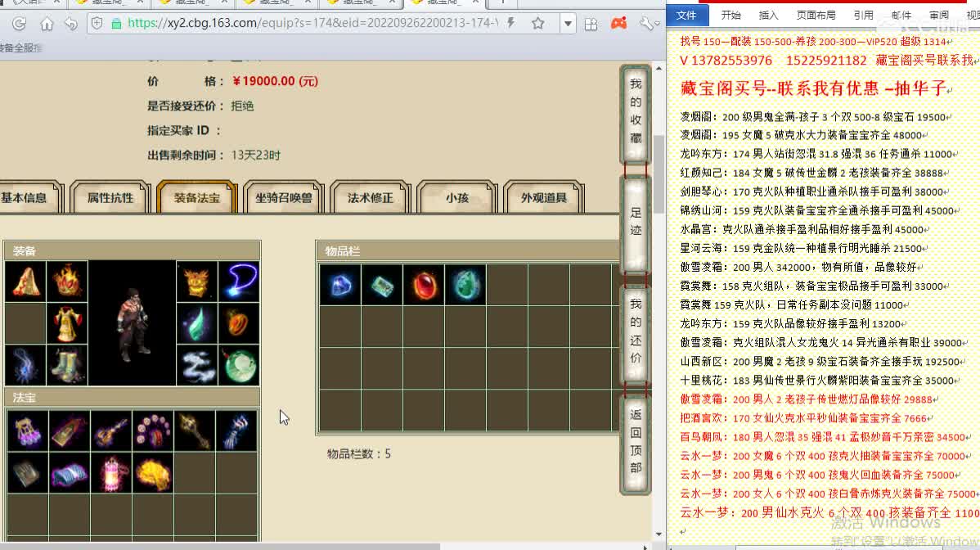Select the red orb inventory item
980x550 pixels.
pos(424,285)
